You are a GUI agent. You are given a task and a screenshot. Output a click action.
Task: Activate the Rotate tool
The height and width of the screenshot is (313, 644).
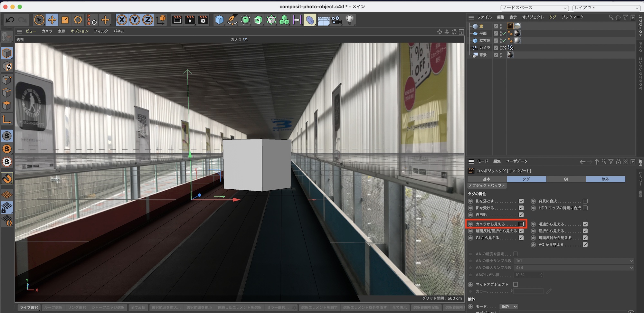point(78,20)
